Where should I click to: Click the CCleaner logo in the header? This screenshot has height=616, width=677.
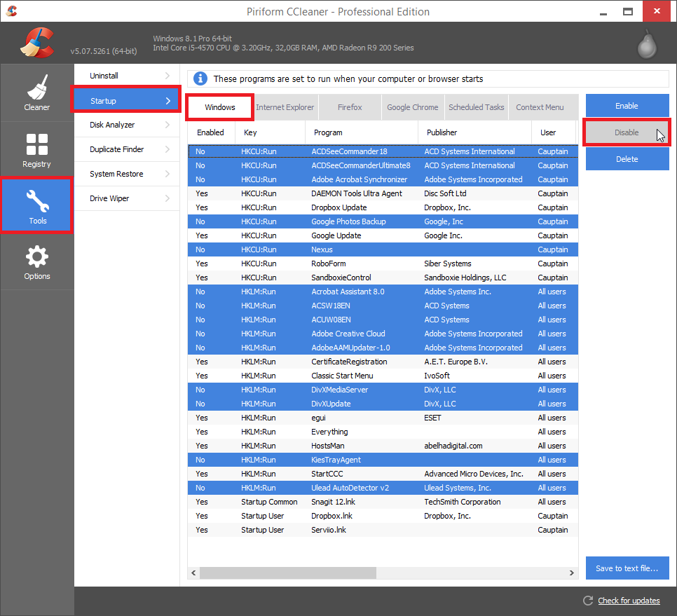[x=37, y=42]
